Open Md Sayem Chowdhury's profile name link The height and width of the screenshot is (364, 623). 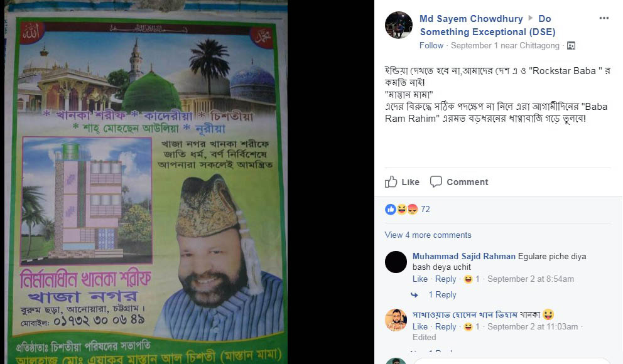click(471, 19)
